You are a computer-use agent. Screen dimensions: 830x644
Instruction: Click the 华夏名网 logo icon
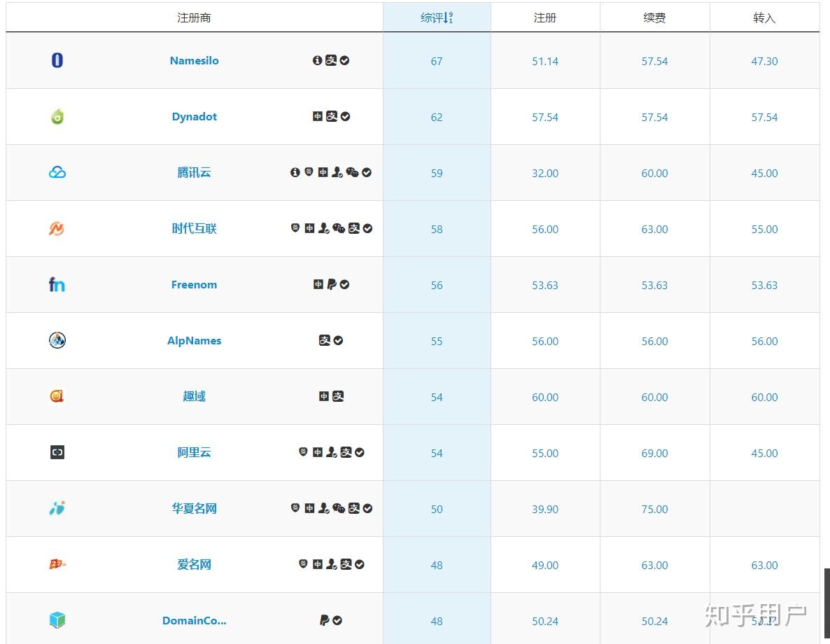tap(57, 508)
